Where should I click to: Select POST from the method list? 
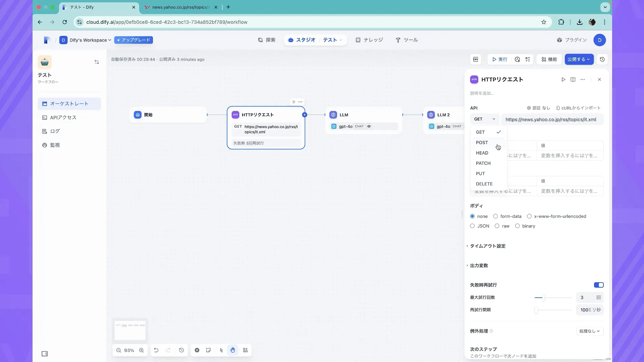[482, 142]
